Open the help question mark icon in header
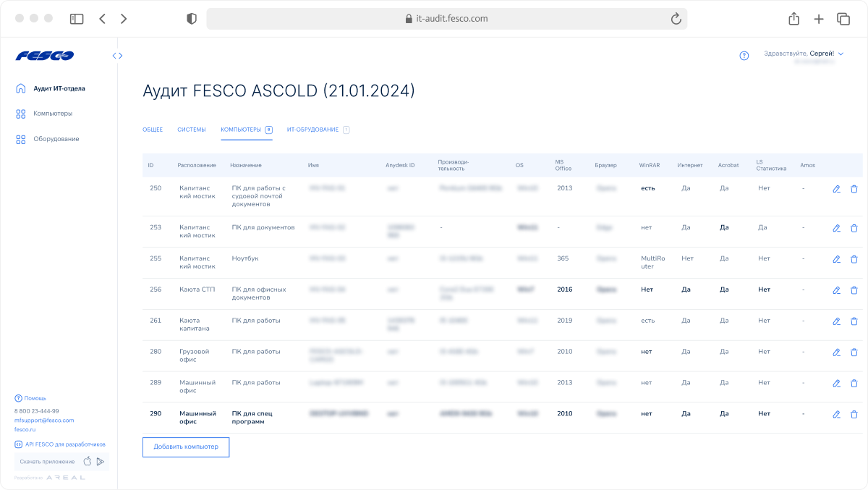 [x=744, y=56]
